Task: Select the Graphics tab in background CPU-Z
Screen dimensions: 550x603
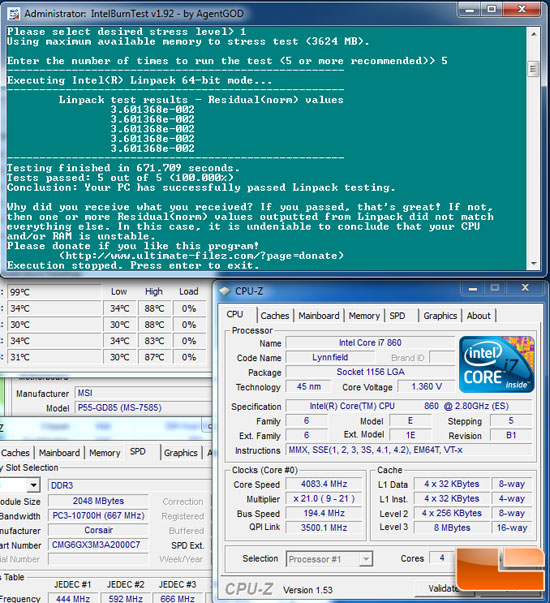Action: tap(180, 453)
